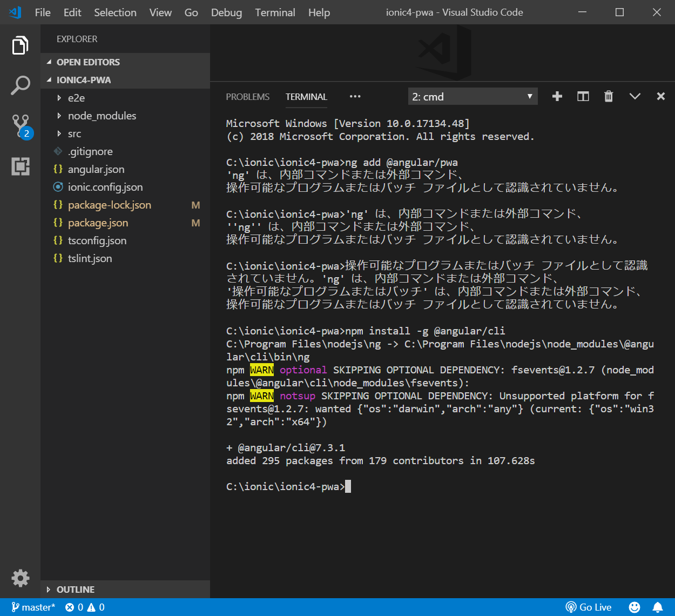
Task: Open the .gitignore file
Action: point(125,151)
